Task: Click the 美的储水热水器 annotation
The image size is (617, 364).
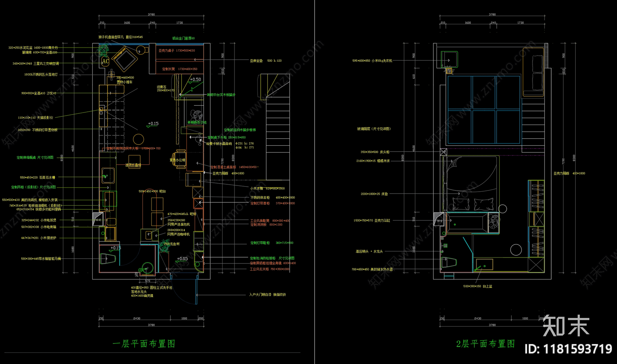Action: 372,270
